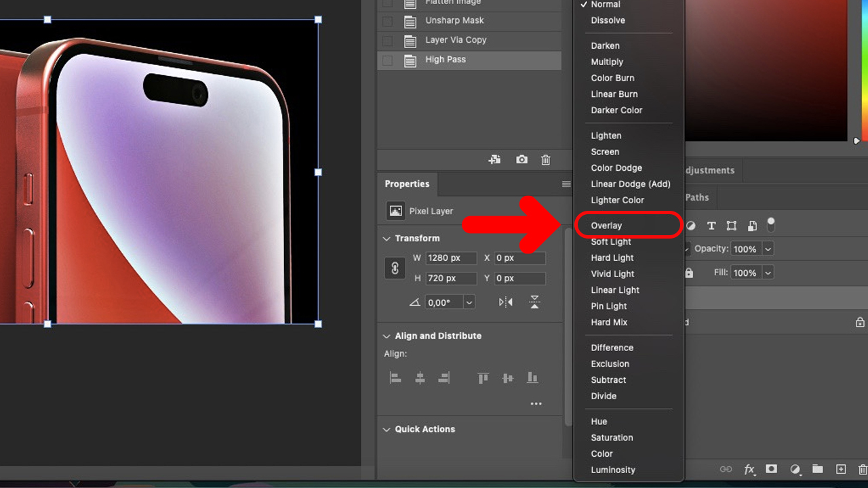
Task: Create a new layer
Action: click(x=841, y=469)
